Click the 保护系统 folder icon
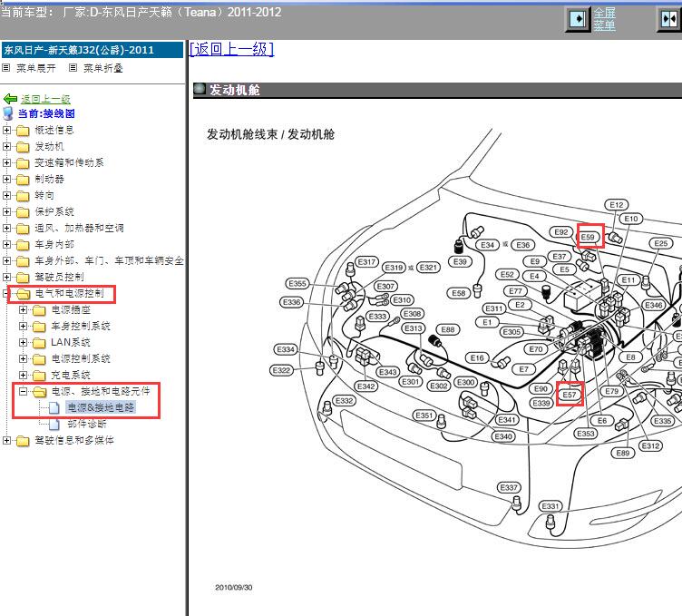 point(23,212)
